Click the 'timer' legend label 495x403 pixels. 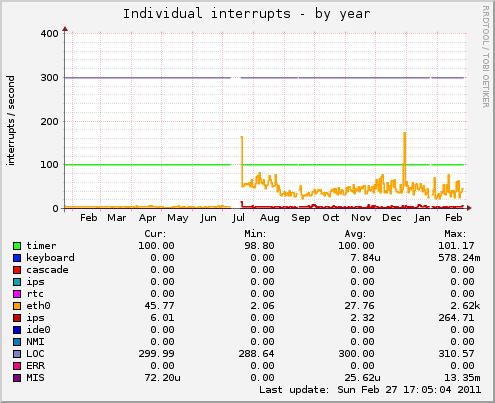tap(41, 246)
